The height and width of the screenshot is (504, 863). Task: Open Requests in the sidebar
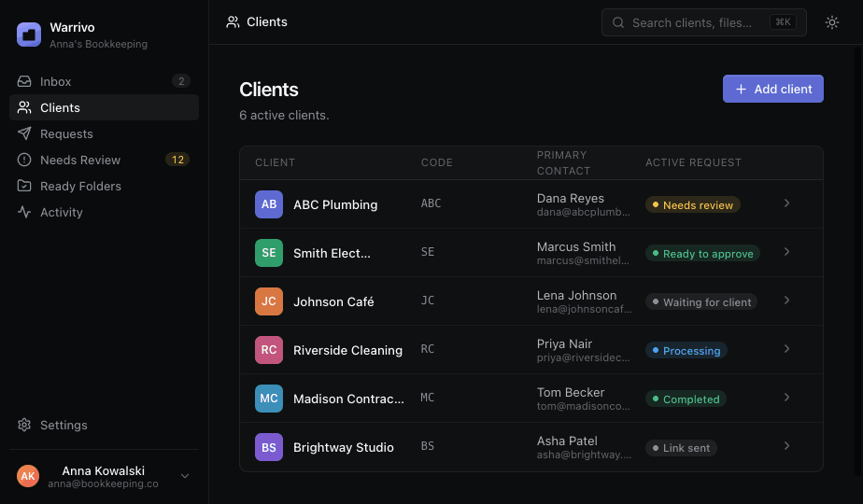[x=104, y=133]
